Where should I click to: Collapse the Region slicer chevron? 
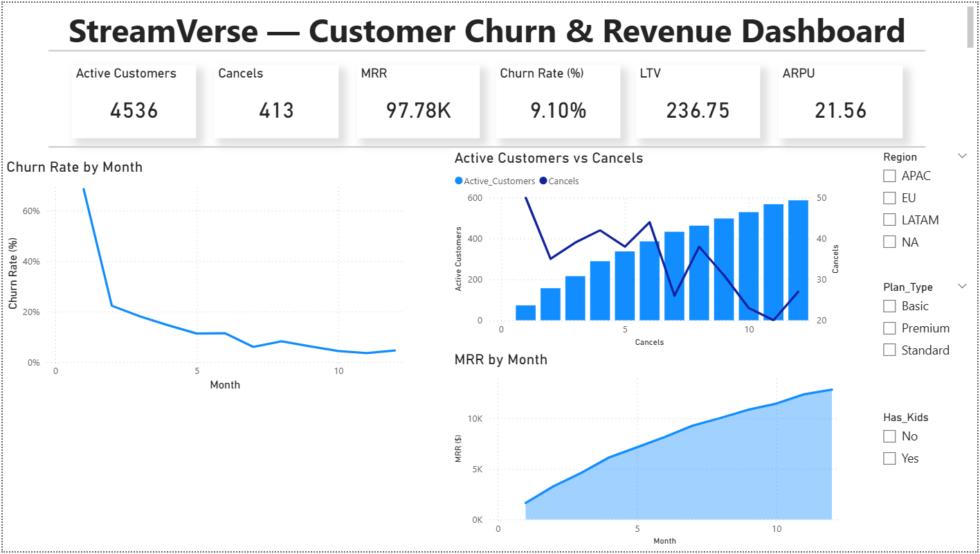(962, 157)
